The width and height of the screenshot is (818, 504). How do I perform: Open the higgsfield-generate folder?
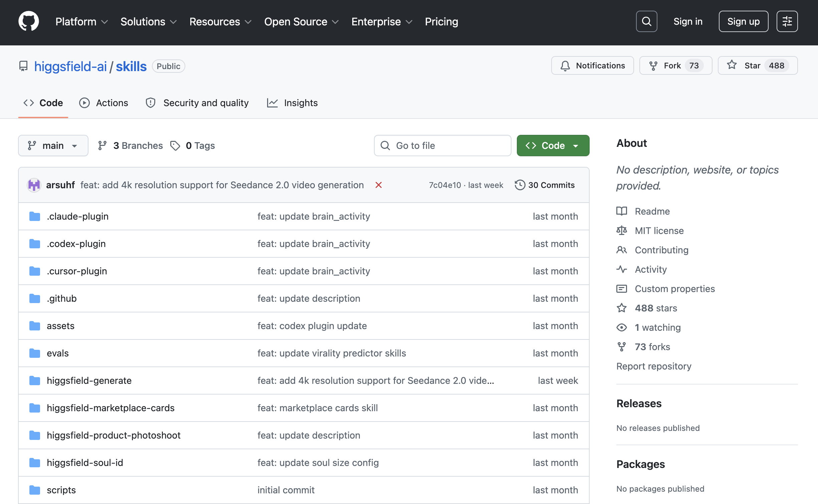pyautogui.click(x=89, y=381)
